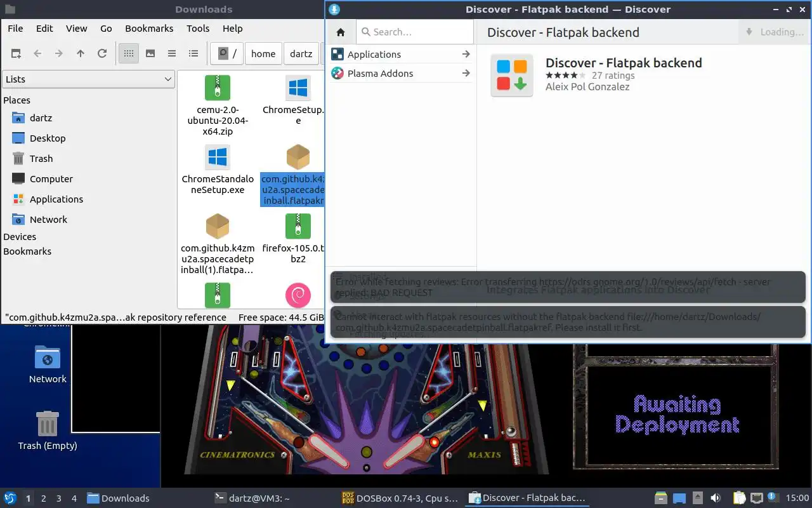This screenshot has width=812, height=508.
Task: Open the View menu
Action: coord(77,28)
